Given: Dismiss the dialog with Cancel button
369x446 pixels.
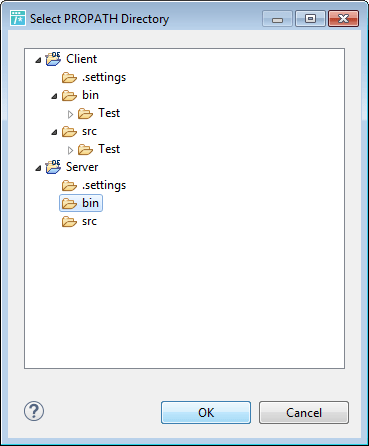Looking at the screenshot, I should [x=304, y=412].
